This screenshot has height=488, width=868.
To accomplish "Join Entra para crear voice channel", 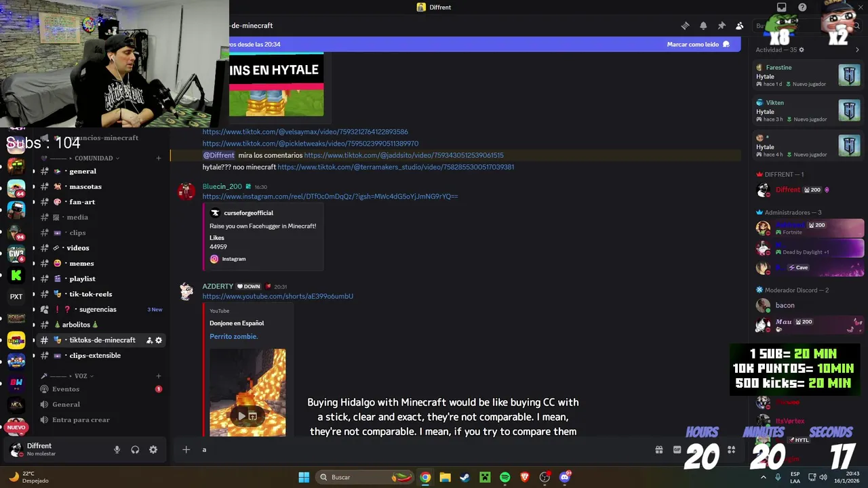I will click(x=102, y=420).
